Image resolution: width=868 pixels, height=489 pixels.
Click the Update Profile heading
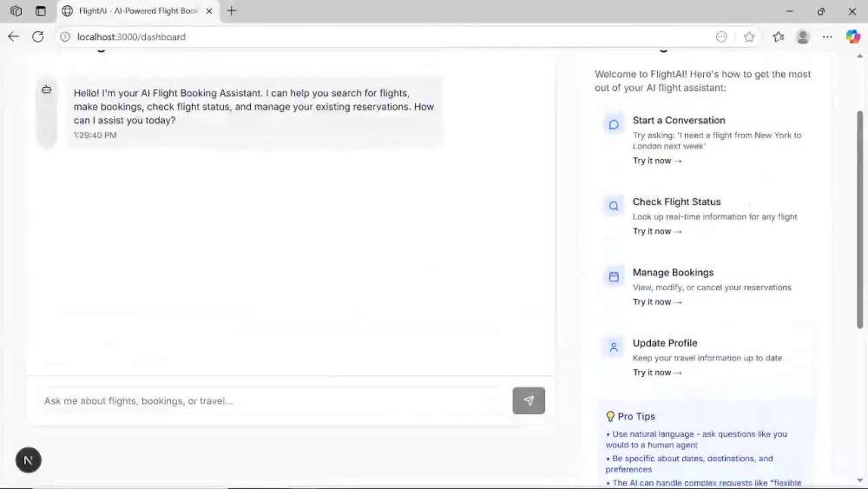point(665,343)
